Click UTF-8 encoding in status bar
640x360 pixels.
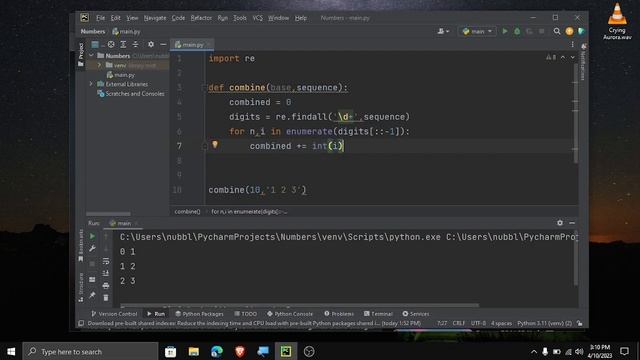tap(478, 323)
